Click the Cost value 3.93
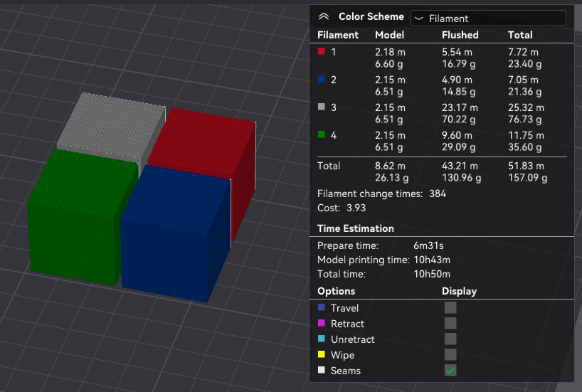The width and height of the screenshot is (582, 392). tap(356, 208)
